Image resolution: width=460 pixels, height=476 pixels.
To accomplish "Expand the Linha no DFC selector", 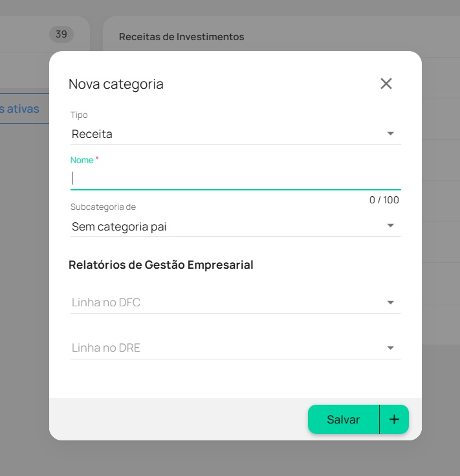I will (235, 302).
